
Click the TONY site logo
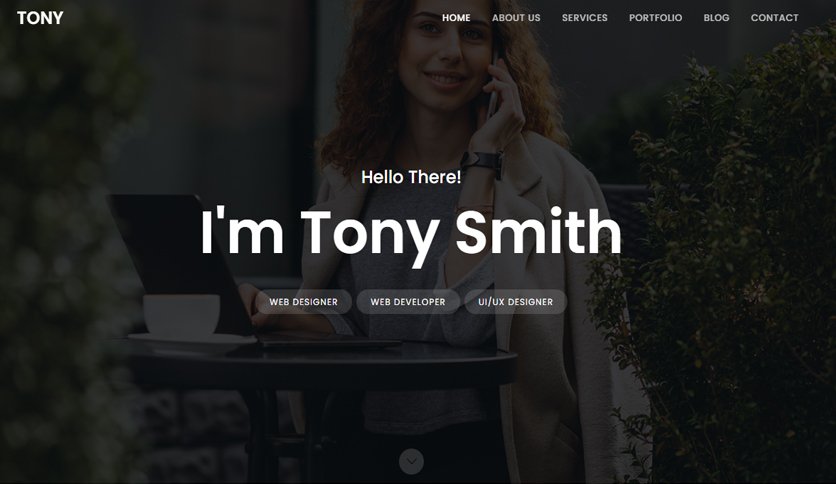pyautogui.click(x=40, y=18)
